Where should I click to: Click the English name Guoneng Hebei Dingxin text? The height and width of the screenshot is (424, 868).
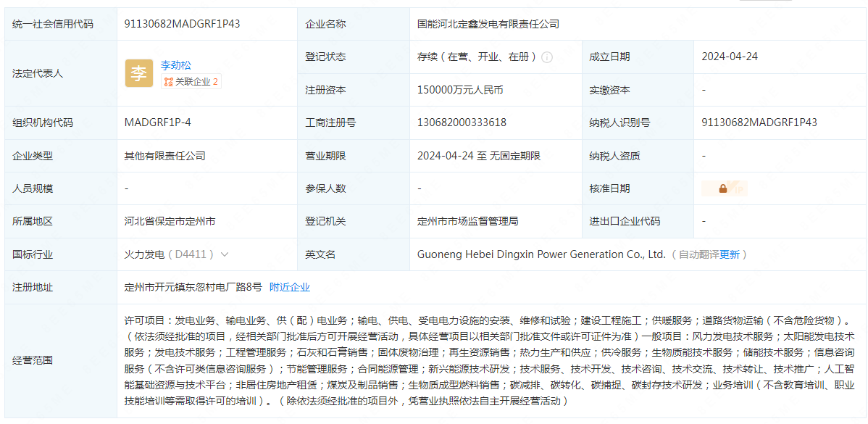[541, 254]
